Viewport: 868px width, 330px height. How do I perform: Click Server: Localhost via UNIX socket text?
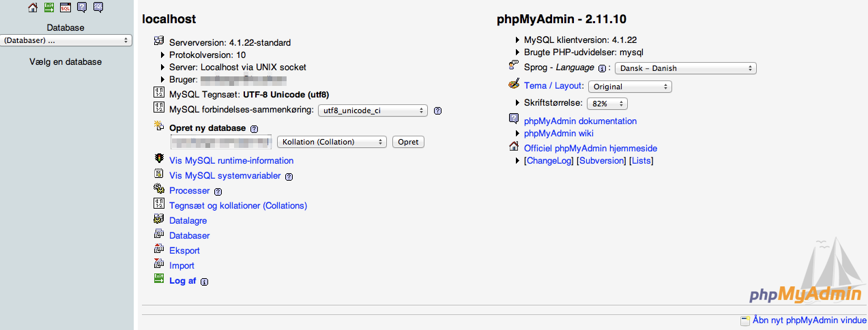pyautogui.click(x=237, y=67)
